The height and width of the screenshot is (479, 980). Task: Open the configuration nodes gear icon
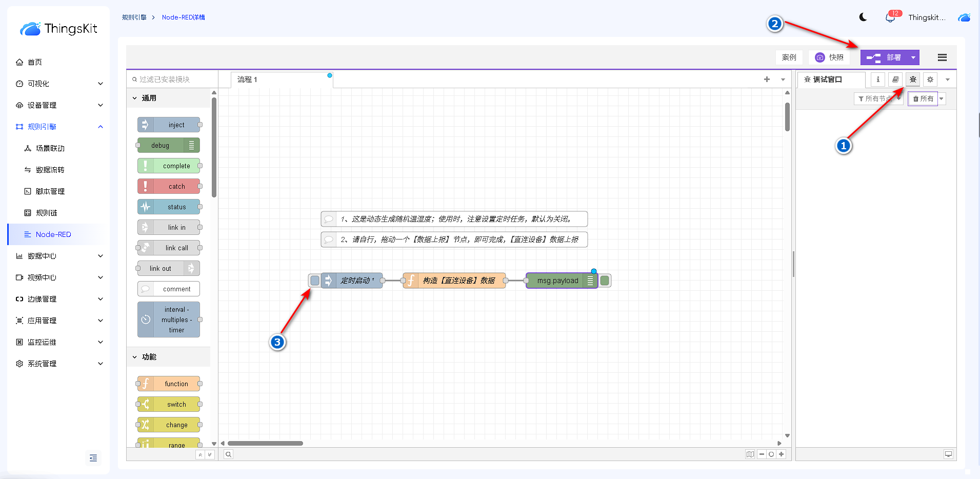930,79
